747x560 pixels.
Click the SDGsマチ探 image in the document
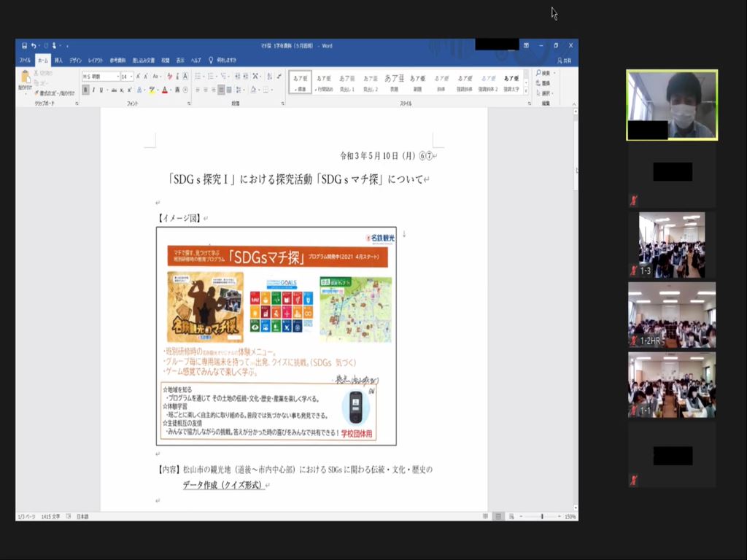click(x=276, y=336)
